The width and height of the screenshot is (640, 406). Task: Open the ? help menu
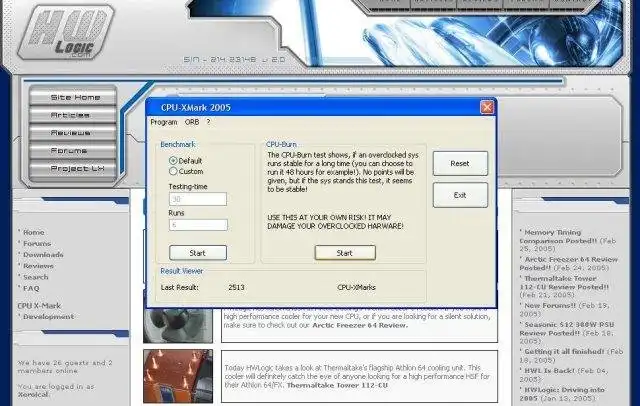click(x=208, y=122)
